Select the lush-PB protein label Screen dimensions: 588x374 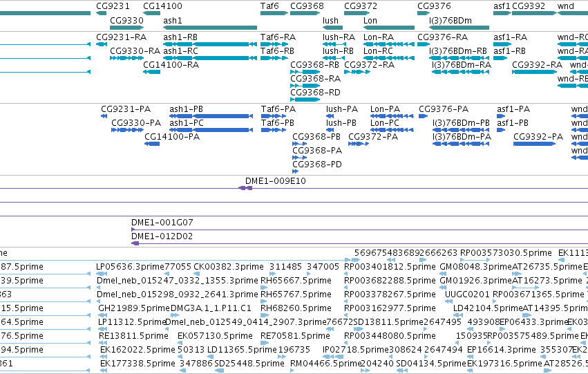(x=341, y=123)
